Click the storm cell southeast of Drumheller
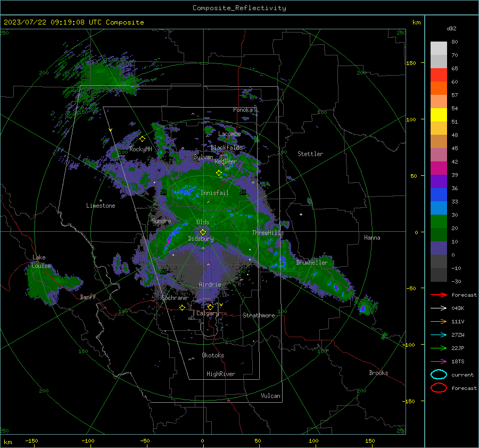Image resolution: width=479 pixels, height=448 pixels. (336, 287)
